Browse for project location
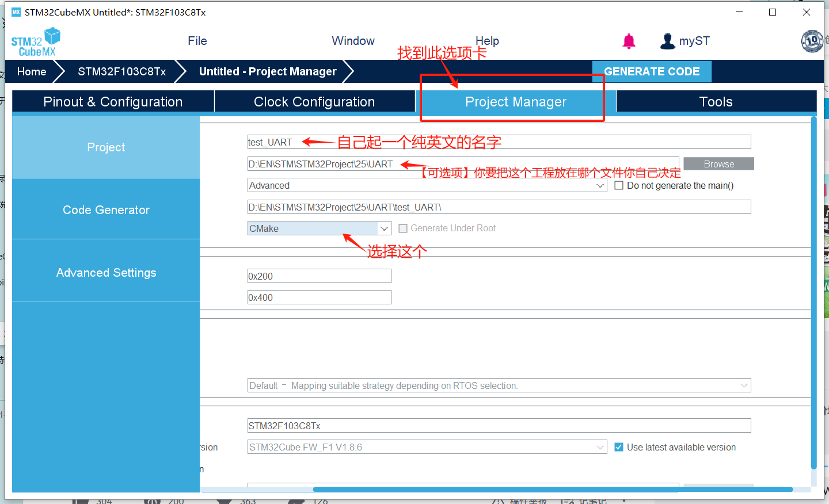The height and width of the screenshot is (504, 829). click(718, 164)
